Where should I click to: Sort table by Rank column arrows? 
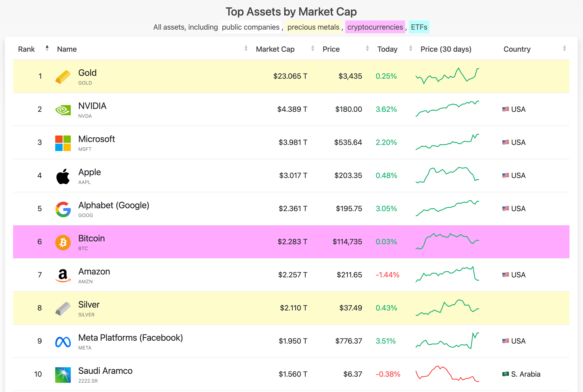(x=47, y=48)
